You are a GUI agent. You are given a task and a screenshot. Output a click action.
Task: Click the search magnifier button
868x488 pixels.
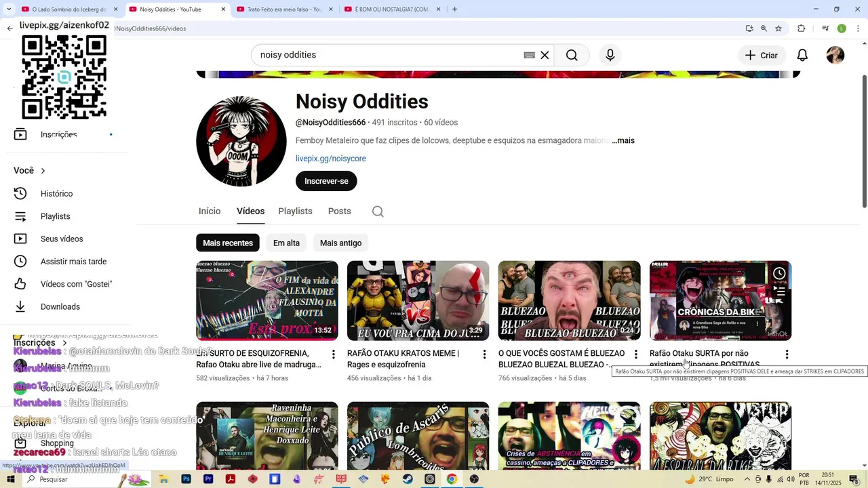pyautogui.click(x=572, y=55)
